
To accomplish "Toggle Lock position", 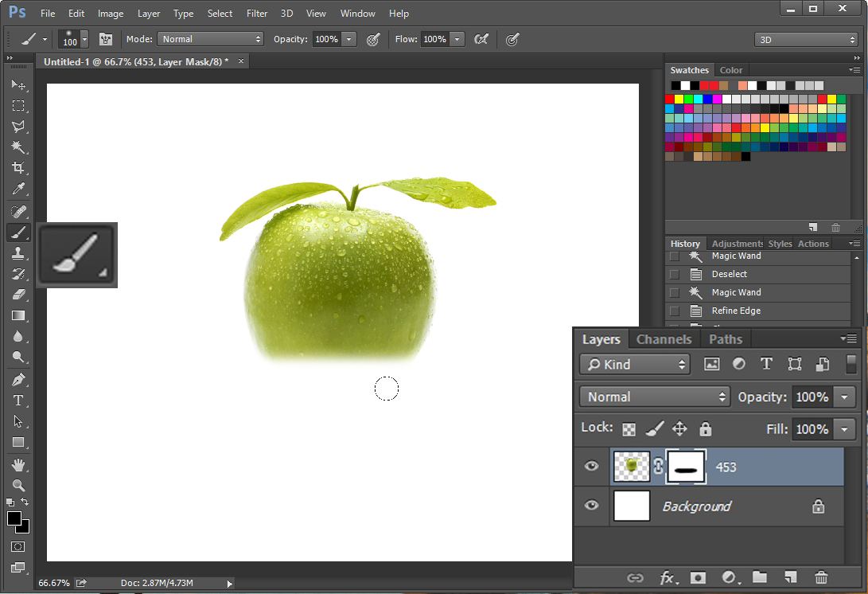I will (679, 428).
